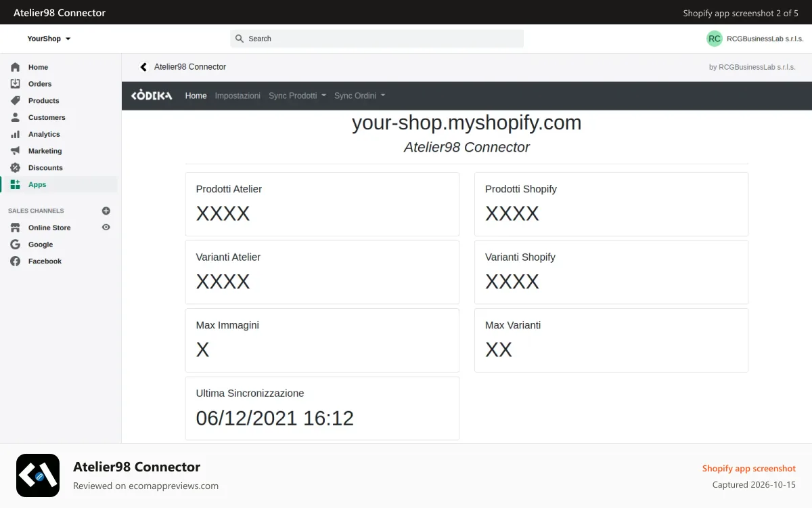Click the Home house icon in sidebar
Image resolution: width=812 pixels, height=508 pixels.
coord(15,67)
